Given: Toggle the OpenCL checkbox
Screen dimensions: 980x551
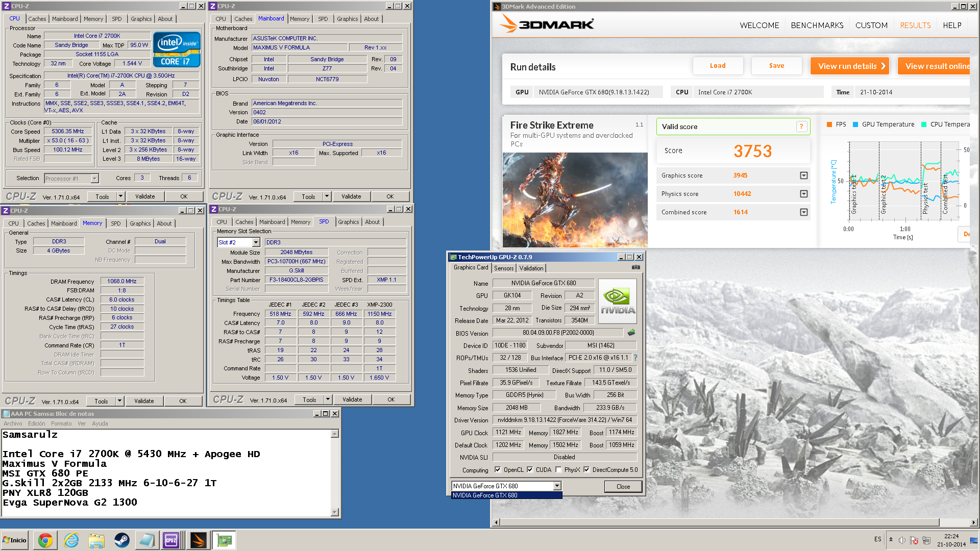Looking at the screenshot, I should point(498,470).
